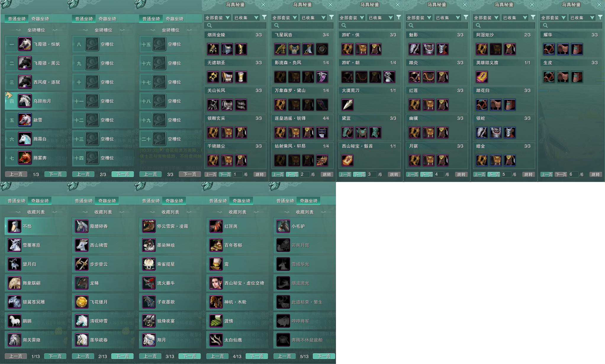The width and height of the screenshot is (605, 364).
Task: Select the 墨染琳琅 panda mount icon
Action: [149, 245]
